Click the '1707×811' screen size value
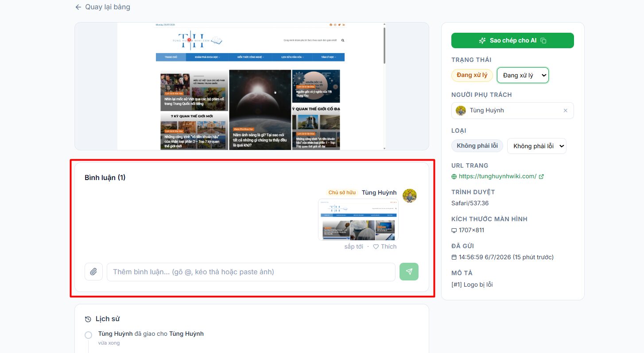 pyautogui.click(x=471, y=230)
